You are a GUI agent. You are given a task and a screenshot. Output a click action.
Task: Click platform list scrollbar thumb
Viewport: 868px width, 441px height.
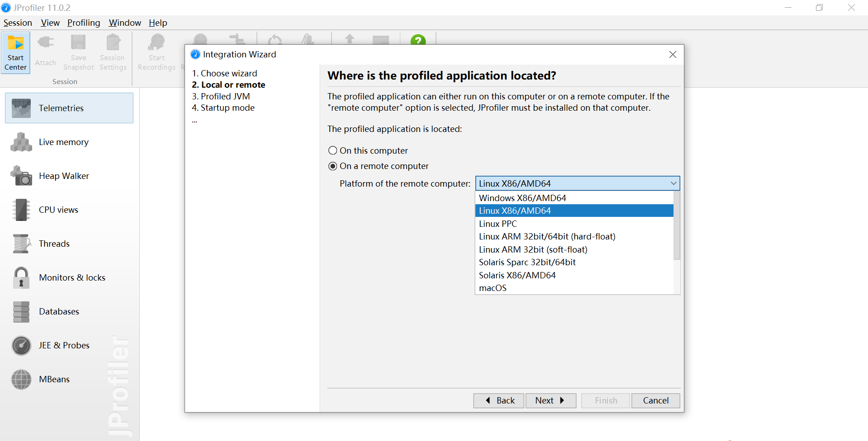(x=677, y=225)
